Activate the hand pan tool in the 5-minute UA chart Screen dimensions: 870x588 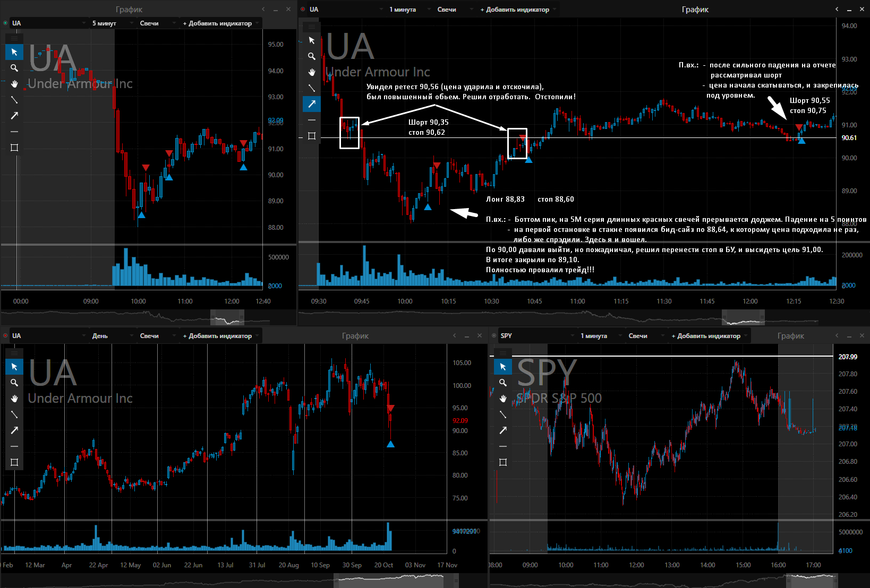(x=14, y=84)
